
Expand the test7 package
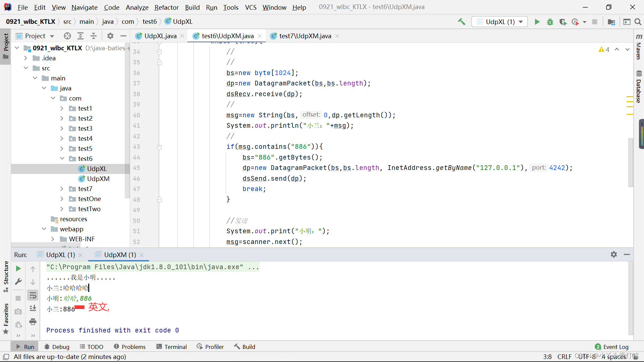coord(62,189)
